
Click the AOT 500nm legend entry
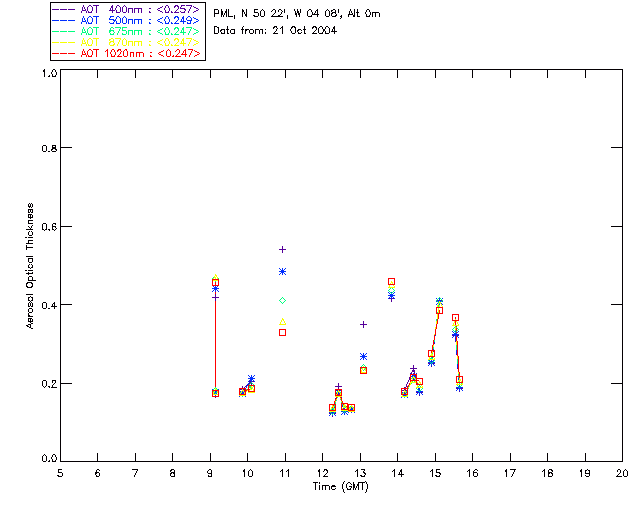click(x=126, y=20)
